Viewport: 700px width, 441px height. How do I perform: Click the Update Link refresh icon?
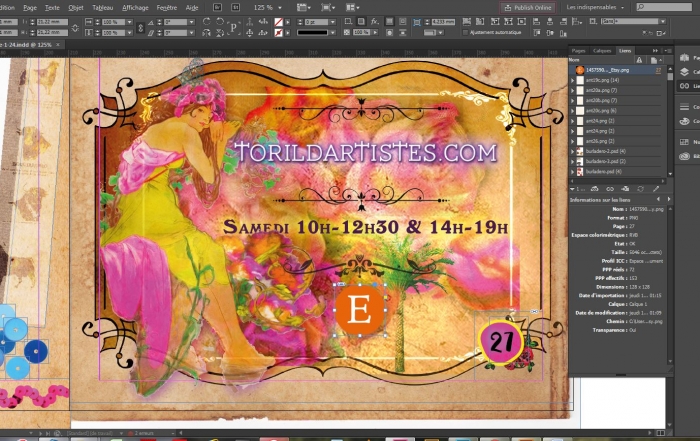(x=641, y=189)
